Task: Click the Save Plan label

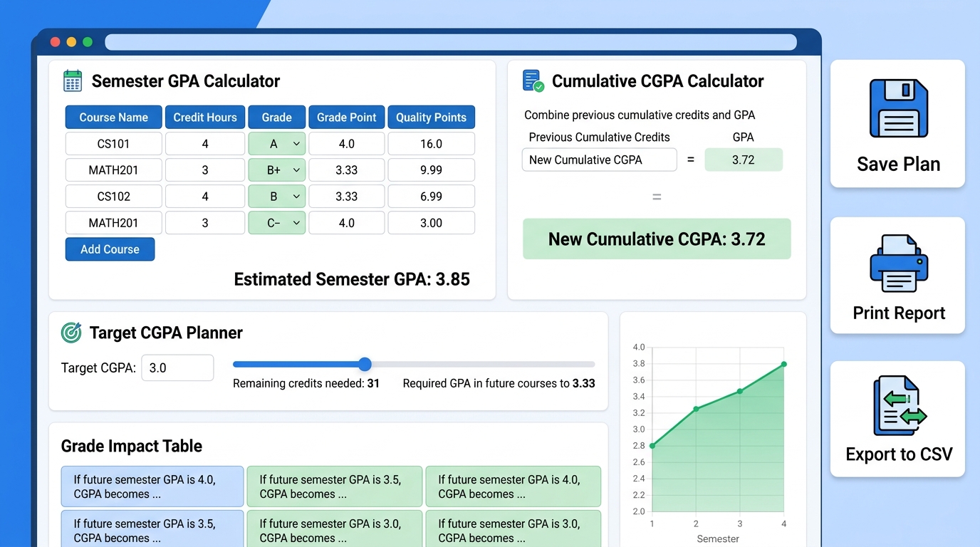Action: coord(898,165)
